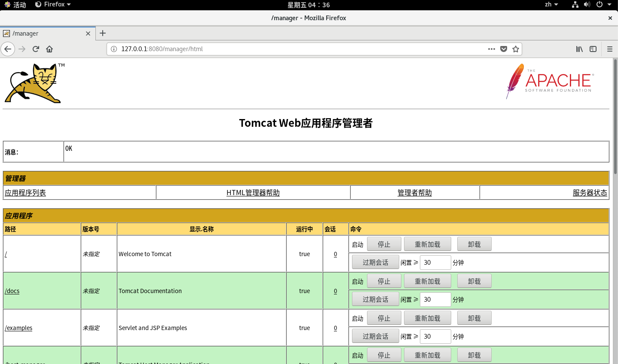Open the Firefox Library icon
The image size is (618, 364).
[579, 49]
